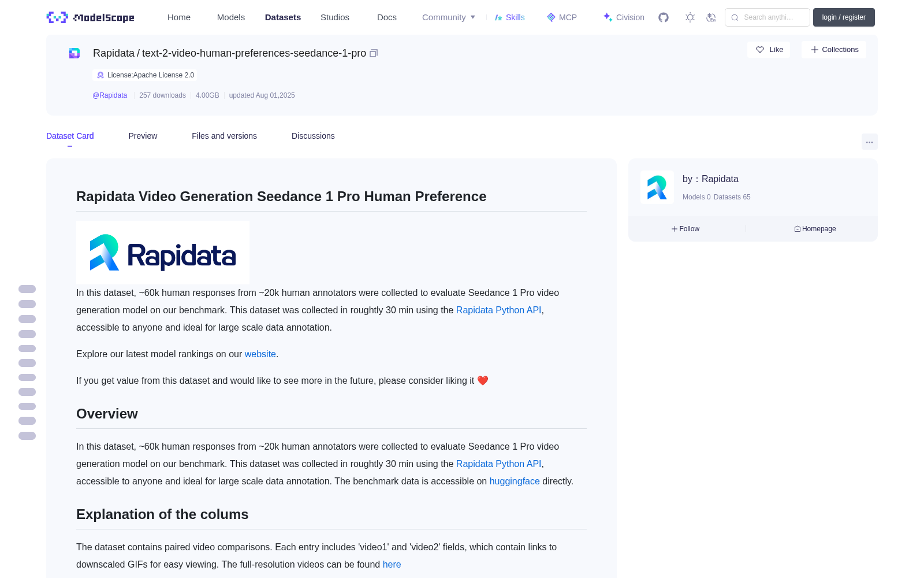Toggle the light/dark theme sun icon

pos(690,17)
